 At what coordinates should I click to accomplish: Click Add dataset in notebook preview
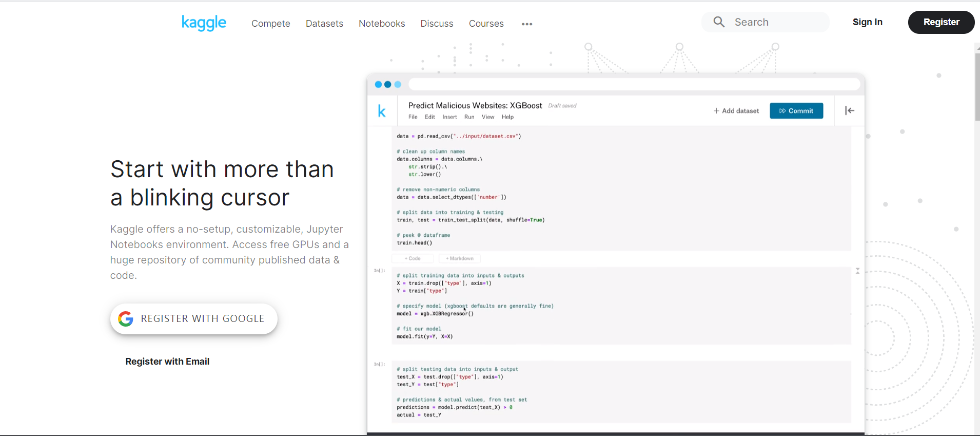[x=736, y=111]
